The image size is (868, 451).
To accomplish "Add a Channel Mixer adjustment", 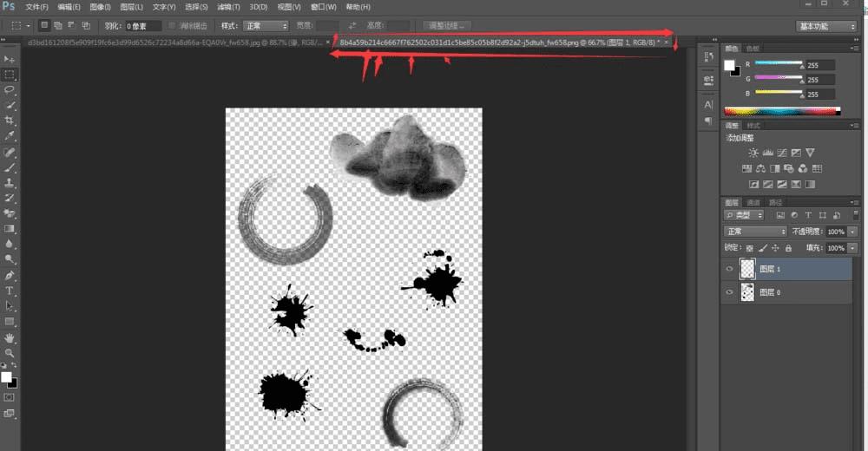I will [x=803, y=169].
